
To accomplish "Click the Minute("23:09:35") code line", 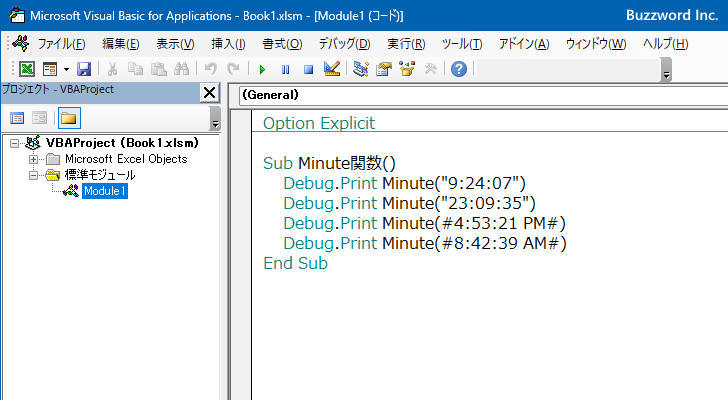I will 410,203.
